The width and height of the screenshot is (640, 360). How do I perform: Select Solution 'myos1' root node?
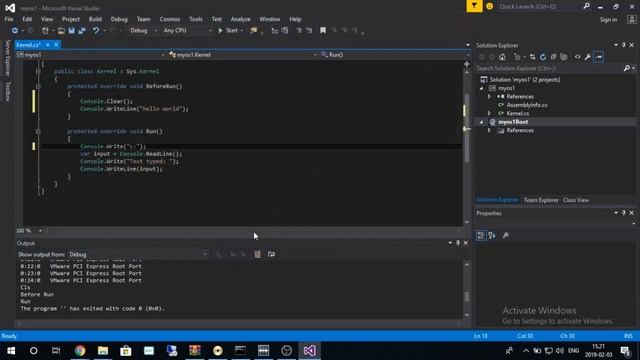(525, 80)
